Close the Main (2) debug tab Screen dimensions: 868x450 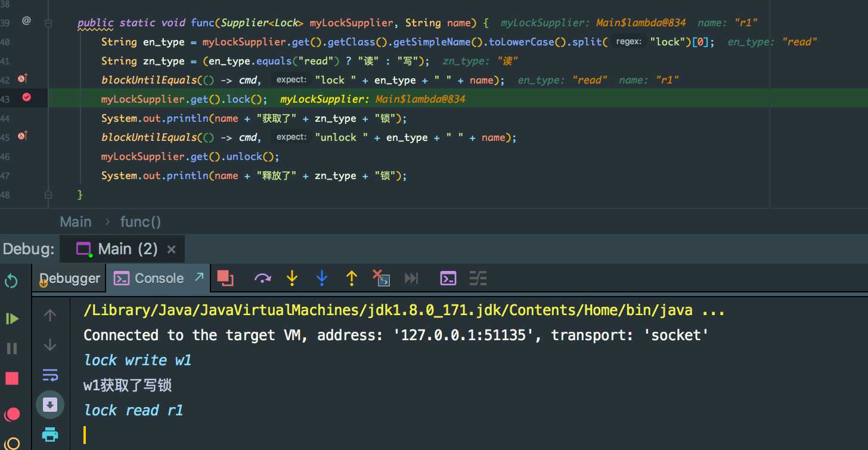pyautogui.click(x=171, y=249)
